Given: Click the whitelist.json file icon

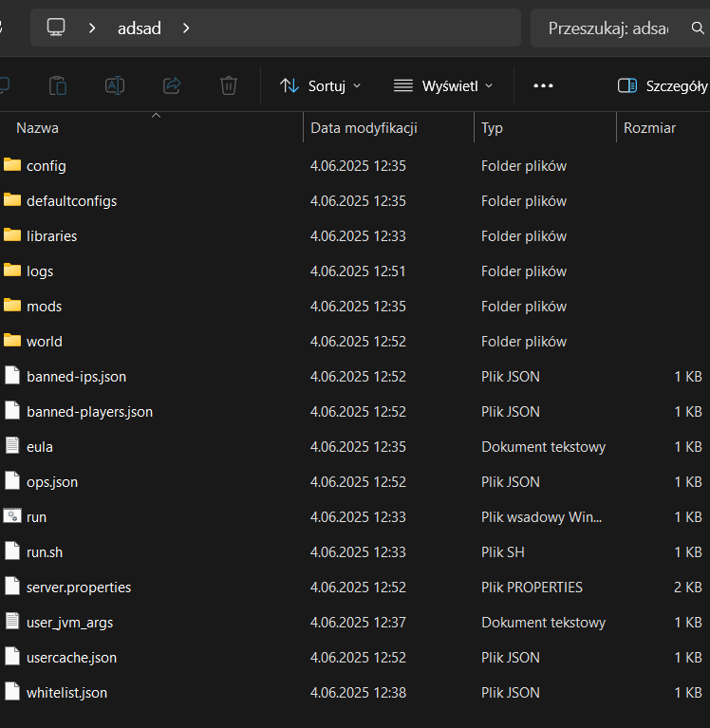Looking at the screenshot, I should (x=12, y=692).
